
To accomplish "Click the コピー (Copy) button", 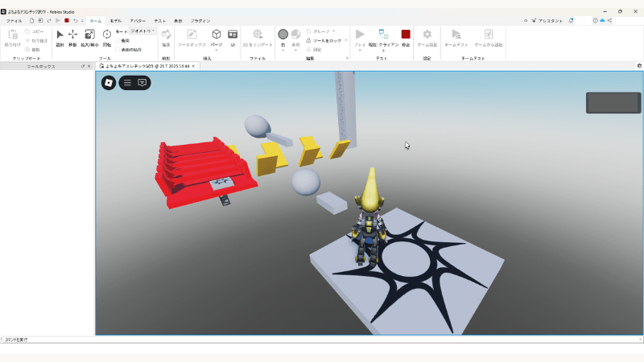I will 35,31.
